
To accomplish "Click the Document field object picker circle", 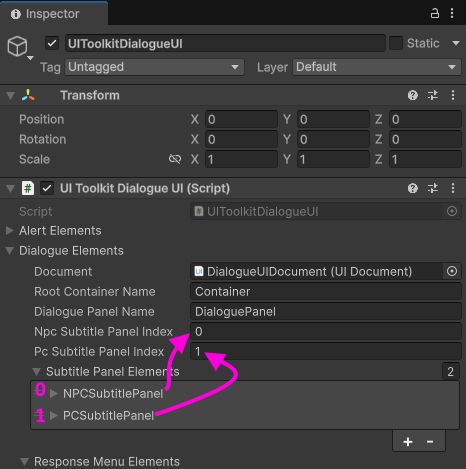I will 452,271.
